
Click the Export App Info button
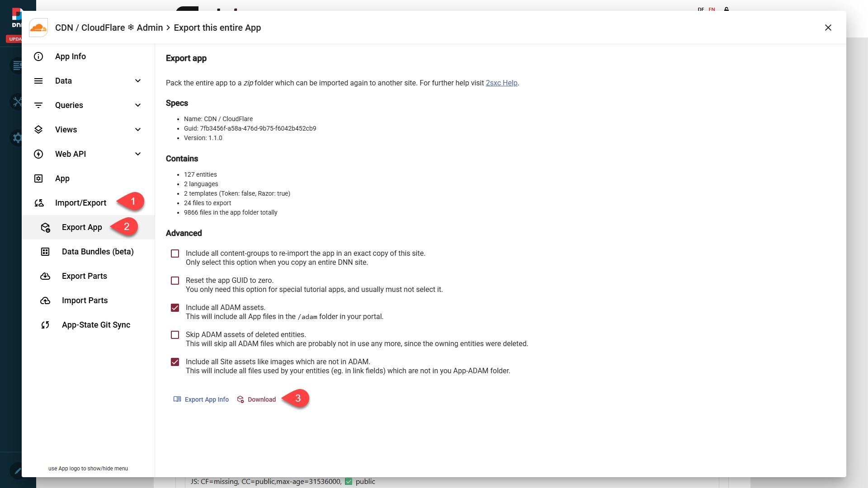[x=201, y=399]
